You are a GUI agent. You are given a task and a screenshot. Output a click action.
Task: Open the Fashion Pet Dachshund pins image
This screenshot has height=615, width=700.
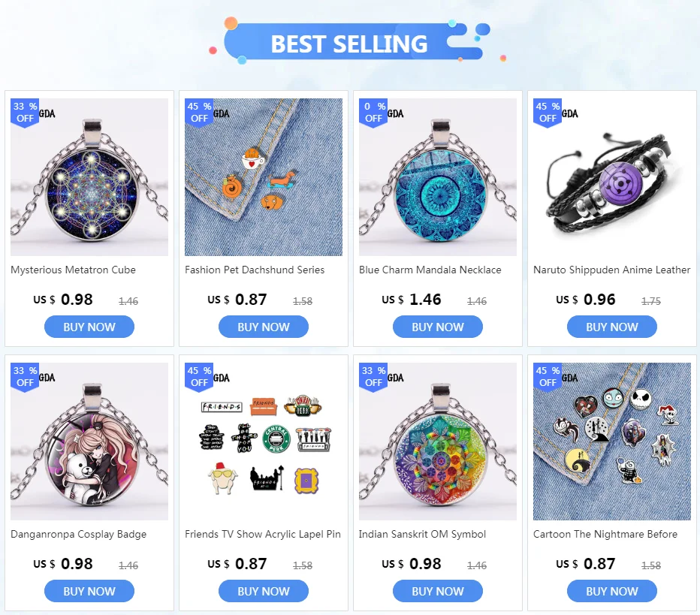(x=264, y=177)
